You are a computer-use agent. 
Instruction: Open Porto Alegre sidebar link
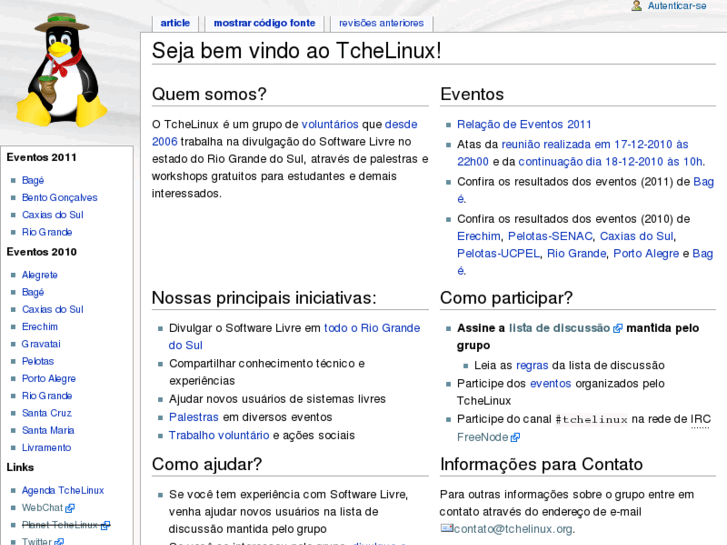pyautogui.click(x=49, y=378)
